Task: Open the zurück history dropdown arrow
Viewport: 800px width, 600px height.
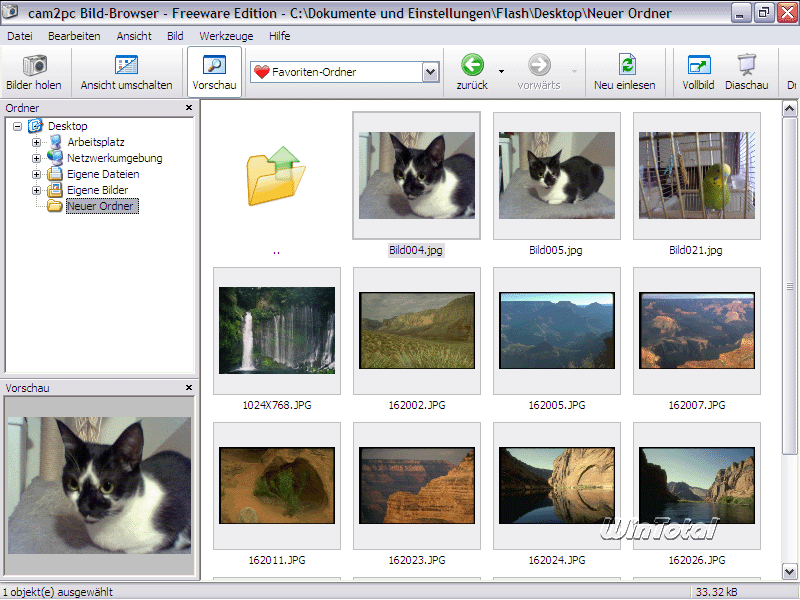Action: click(x=501, y=72)
